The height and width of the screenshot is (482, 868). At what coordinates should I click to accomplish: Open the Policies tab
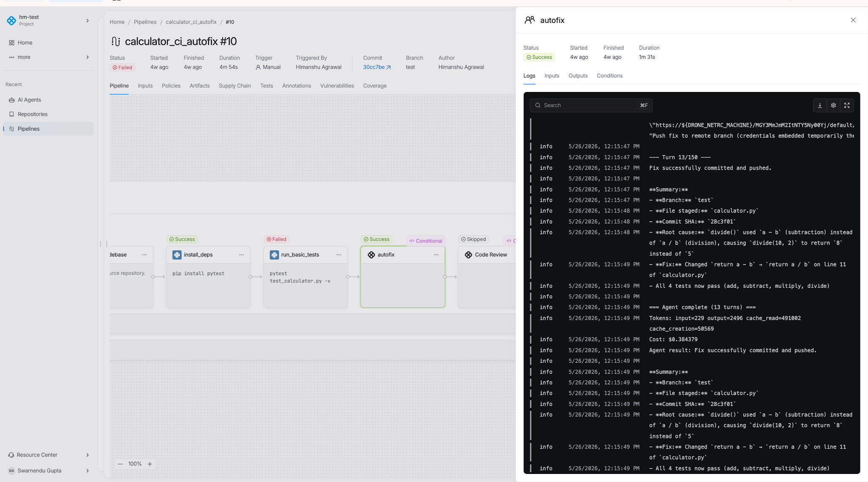click(x=171, y=86)
